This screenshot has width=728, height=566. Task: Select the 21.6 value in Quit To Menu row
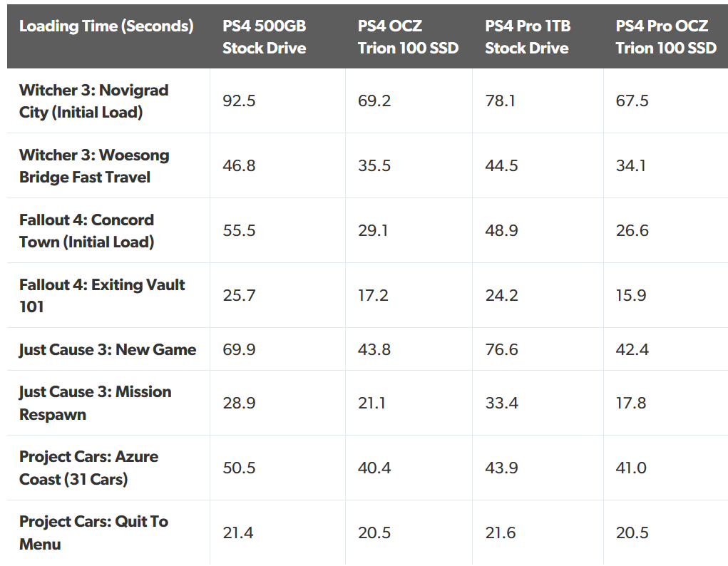[501, 533]
